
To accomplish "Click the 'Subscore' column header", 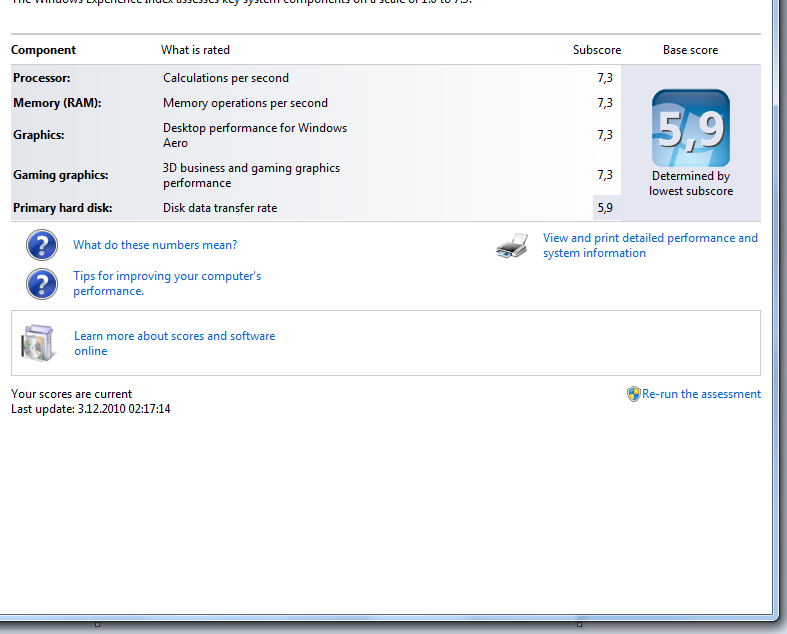I will 596,50.
